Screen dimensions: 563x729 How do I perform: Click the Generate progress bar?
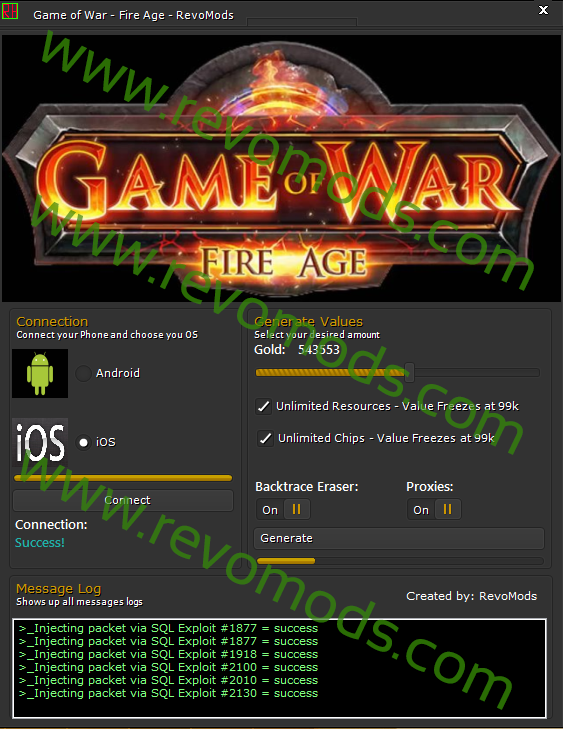[x=400, y=561]
